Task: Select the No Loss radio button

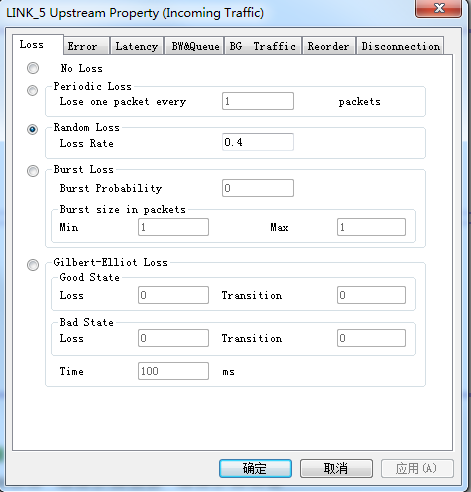Action: 33,68
